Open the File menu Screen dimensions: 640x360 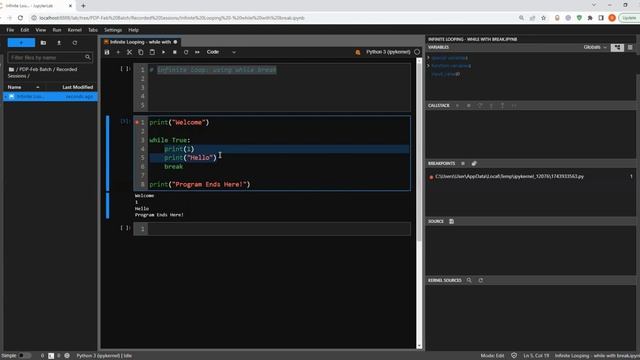(10, 30)
